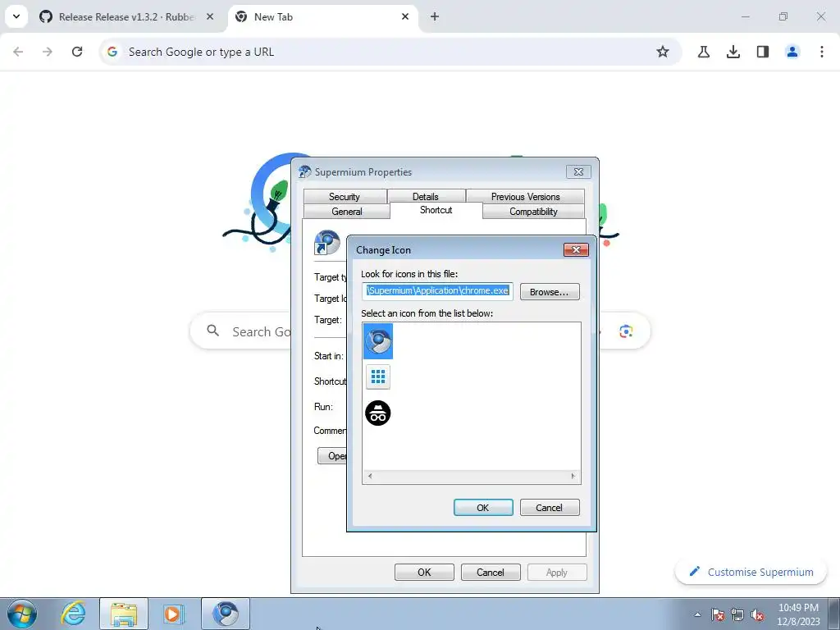This screenshot has width=840, height=630.
Task: Confirm Change Icon dialog with OK
Action: [x=483, y=507]
